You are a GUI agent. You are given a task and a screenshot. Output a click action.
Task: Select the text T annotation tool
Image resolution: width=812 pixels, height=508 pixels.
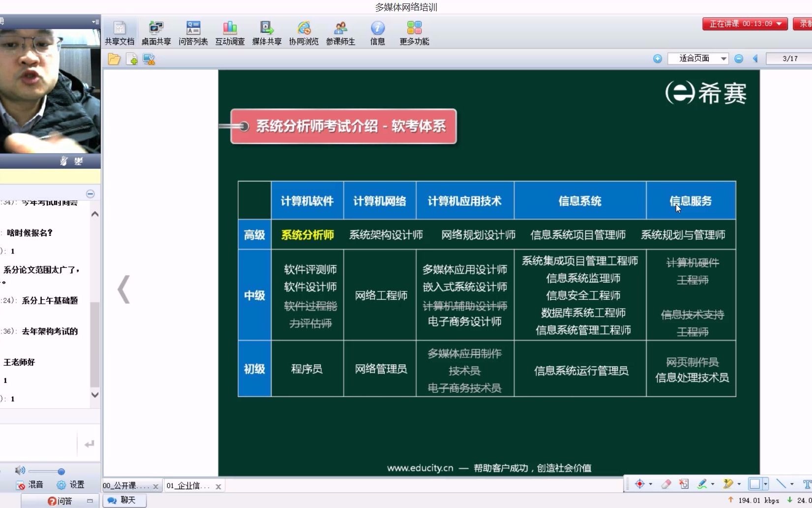click(x=807, y=484)
